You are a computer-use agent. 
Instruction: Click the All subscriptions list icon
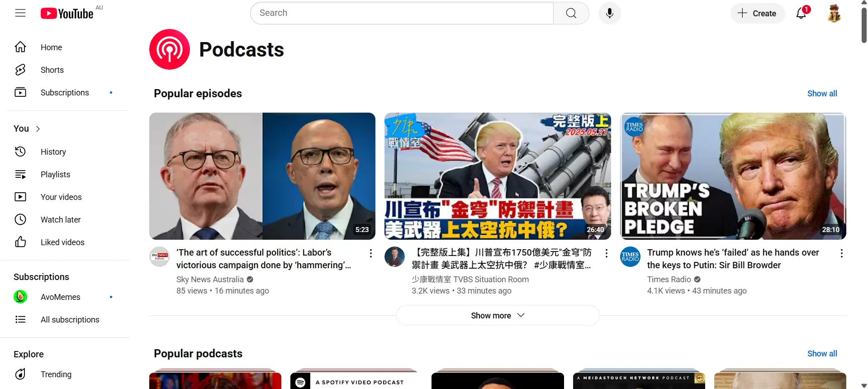20,319
